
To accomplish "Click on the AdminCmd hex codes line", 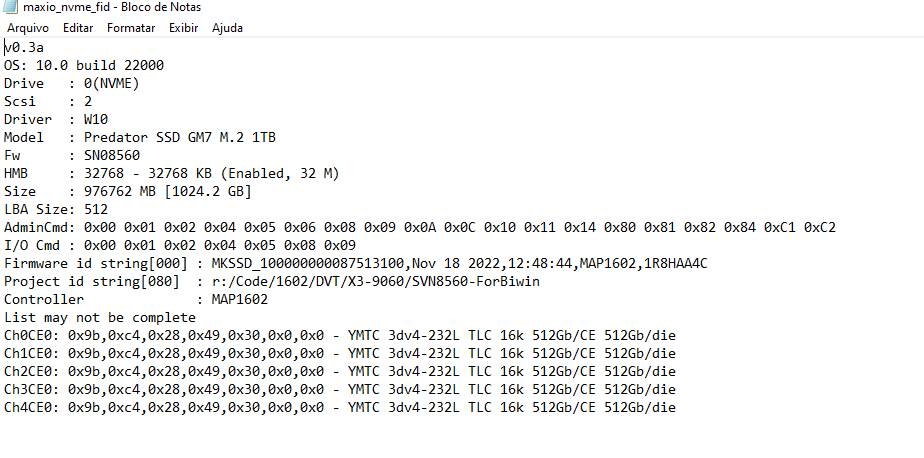I will [x=420, y=228].
